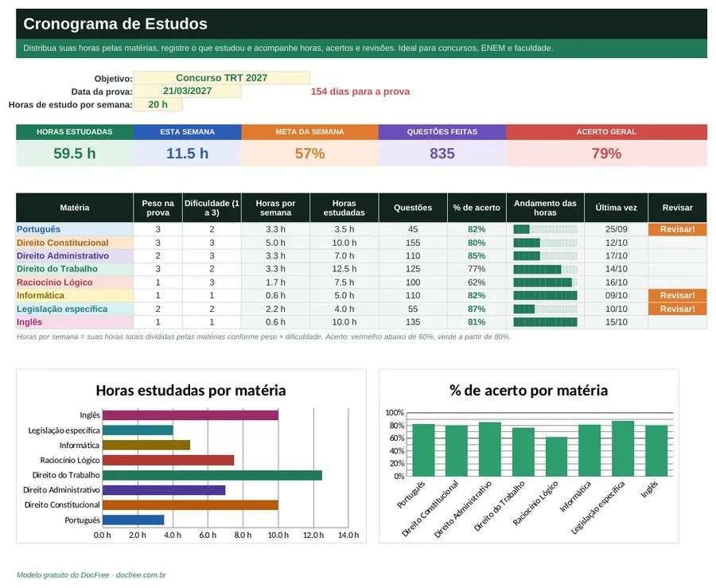Select the Português subject cell
Image resolution: width=716 pixels, height=588 pixels.
[x=75, y=229]
